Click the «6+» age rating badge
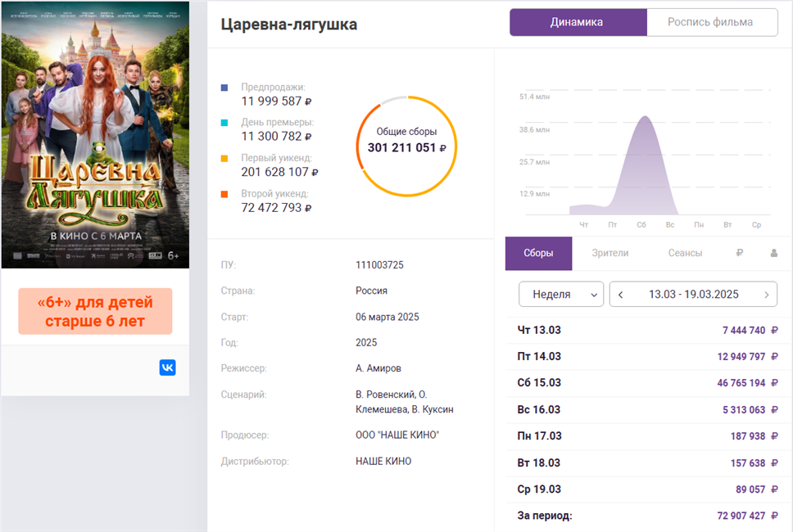 [x=95, y=311]
